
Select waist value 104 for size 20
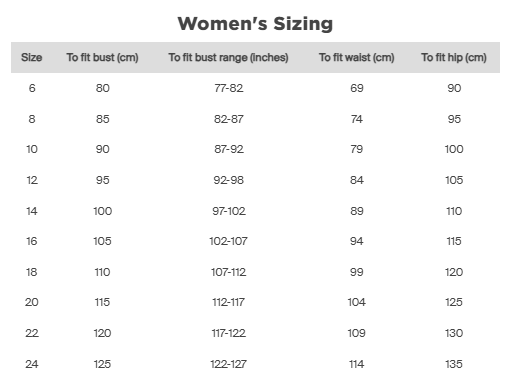(356, 302)
